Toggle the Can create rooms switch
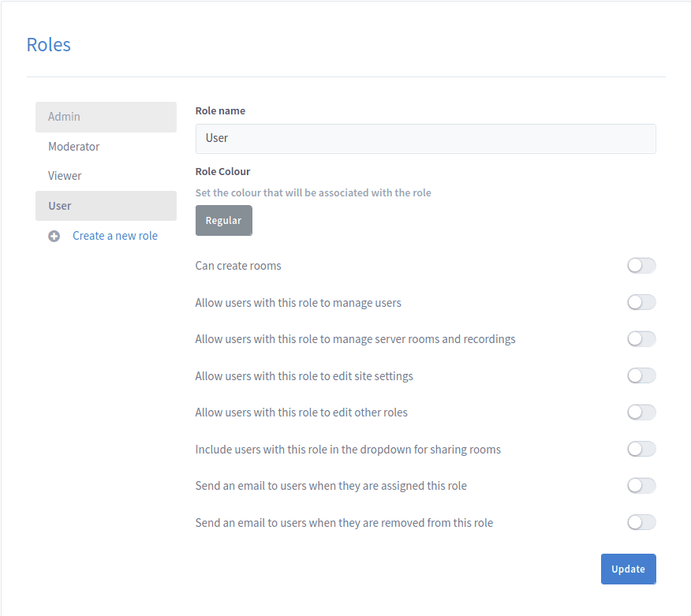Viewport: 691px width, 616px height. pyautogui.click(x=641, y=266)
